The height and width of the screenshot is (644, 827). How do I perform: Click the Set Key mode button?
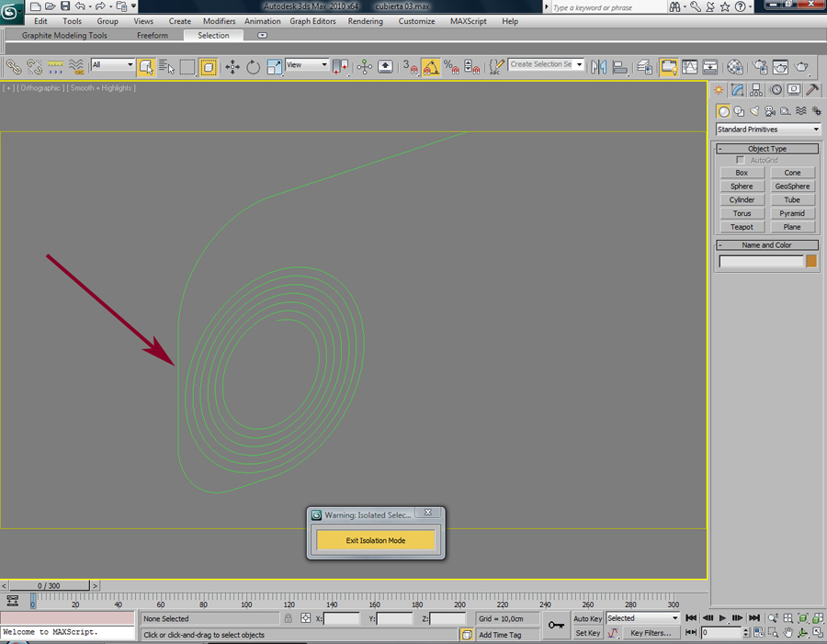click(x=587, y=633)
